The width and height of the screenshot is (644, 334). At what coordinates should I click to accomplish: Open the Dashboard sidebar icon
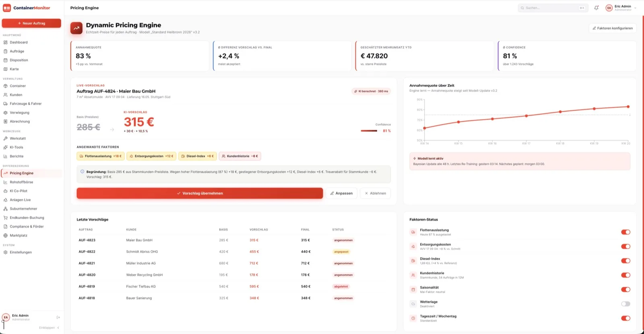[x=6, y=42]
